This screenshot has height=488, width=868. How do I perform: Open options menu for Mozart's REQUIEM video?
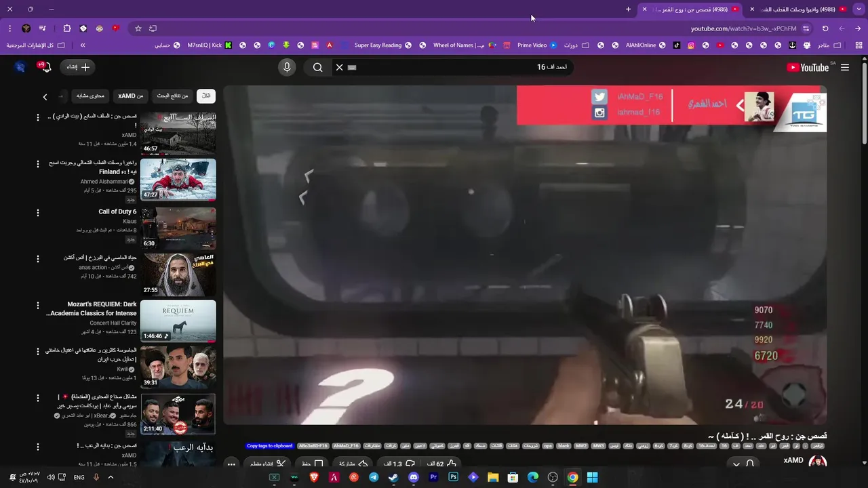tap(38, 306)
